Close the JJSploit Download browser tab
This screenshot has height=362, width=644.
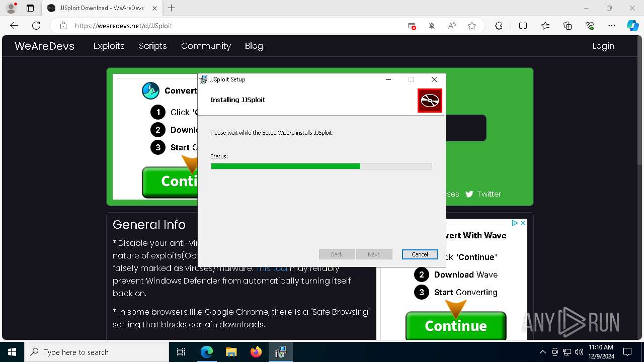tap(154, 8)
